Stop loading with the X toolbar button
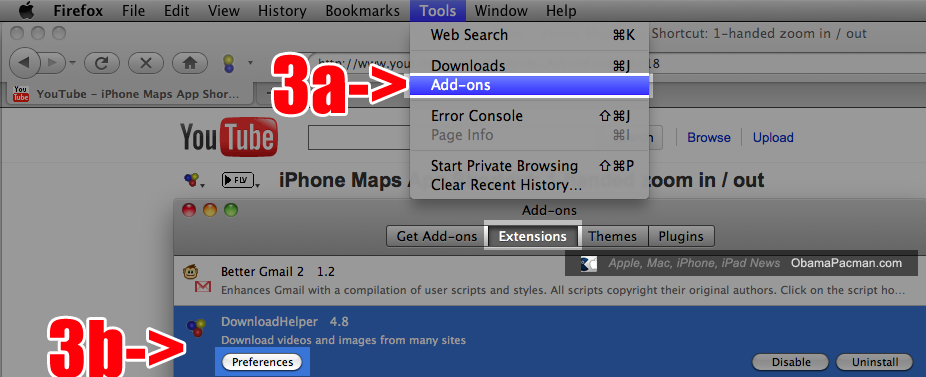Viewport: 926px width, 377px height. click(x=146, y=62)
